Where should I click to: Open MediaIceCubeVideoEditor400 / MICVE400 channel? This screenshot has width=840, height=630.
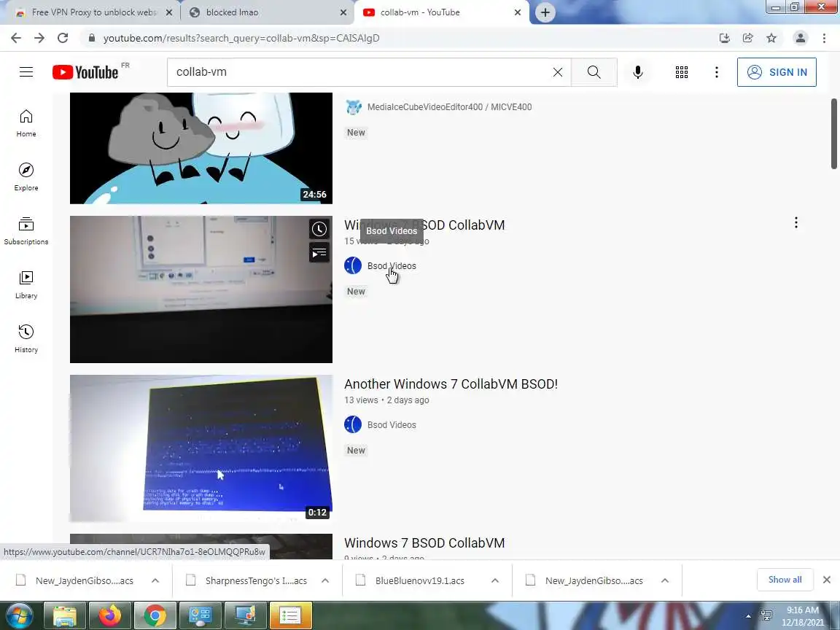(x=449, y=106)
